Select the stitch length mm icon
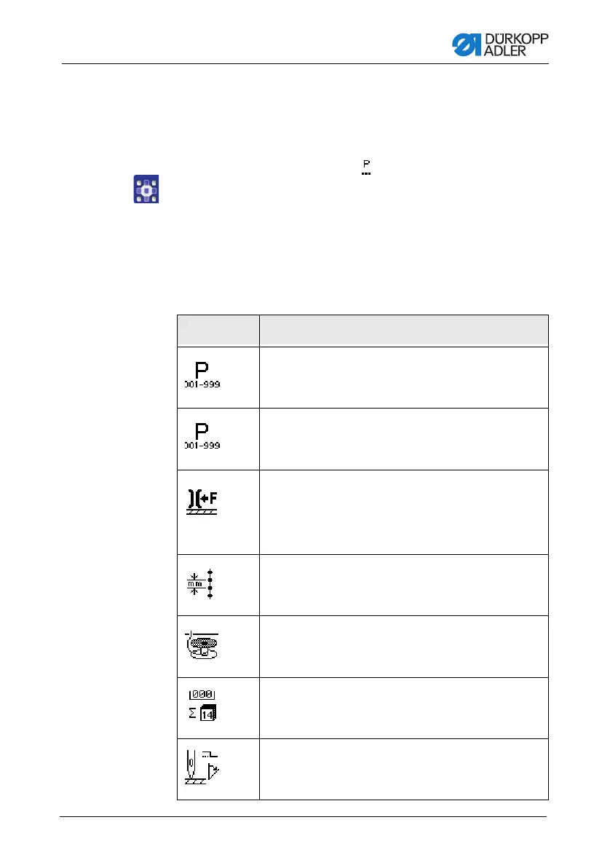610x868 pixels. pos(200,584)
